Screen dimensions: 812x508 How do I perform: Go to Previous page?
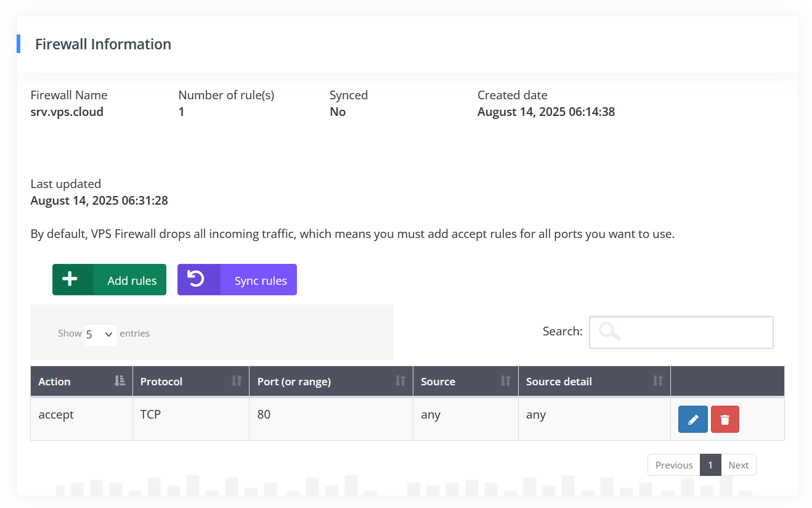pos(674,465)
